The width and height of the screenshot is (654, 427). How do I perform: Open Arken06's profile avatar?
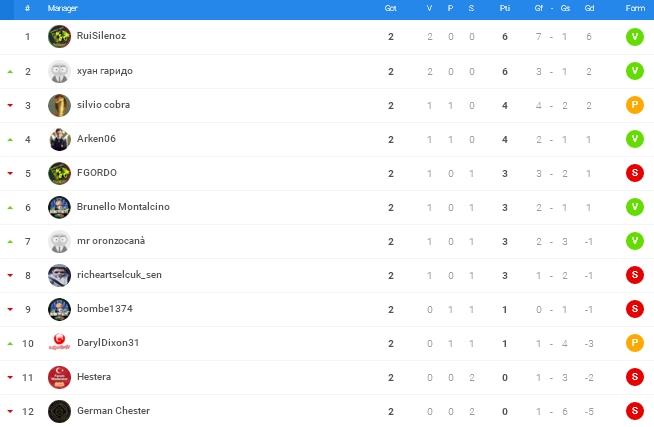point(59,139)
